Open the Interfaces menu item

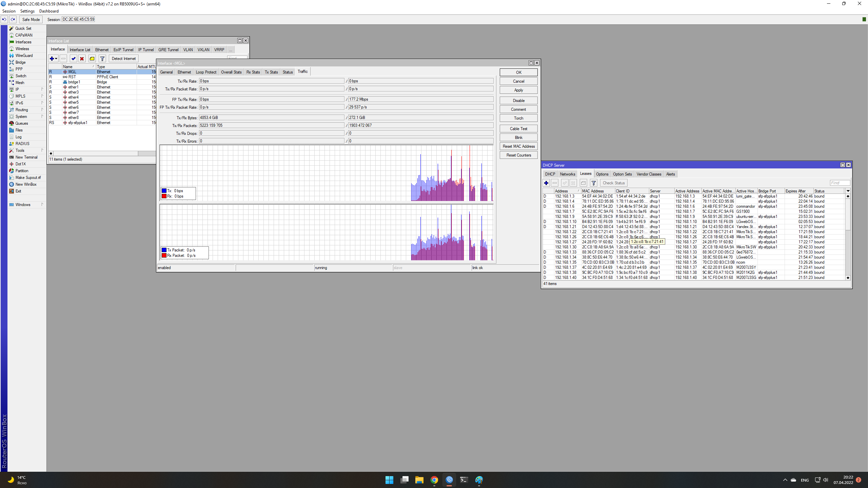click(x=23, y=42)
